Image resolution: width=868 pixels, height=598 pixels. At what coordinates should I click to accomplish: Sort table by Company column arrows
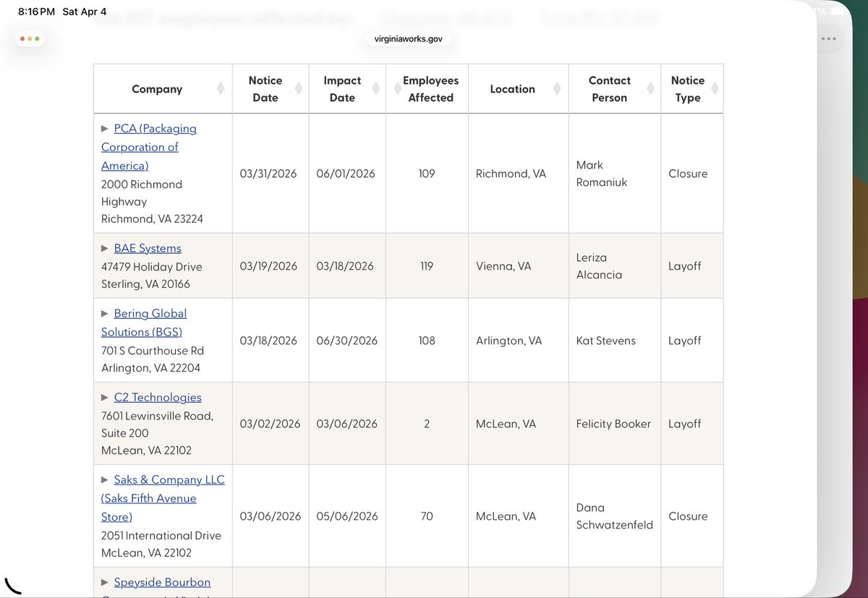[x=221, y=89]
